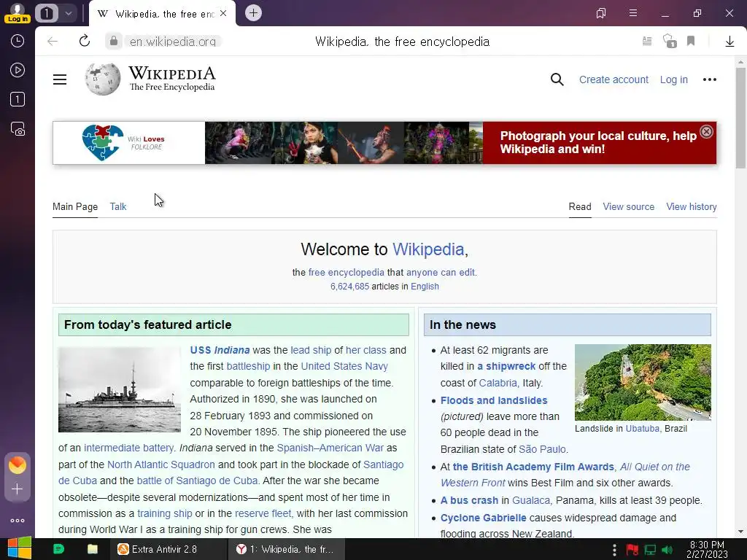Click the Wikipedia browser taskbar button

point(285,549)
